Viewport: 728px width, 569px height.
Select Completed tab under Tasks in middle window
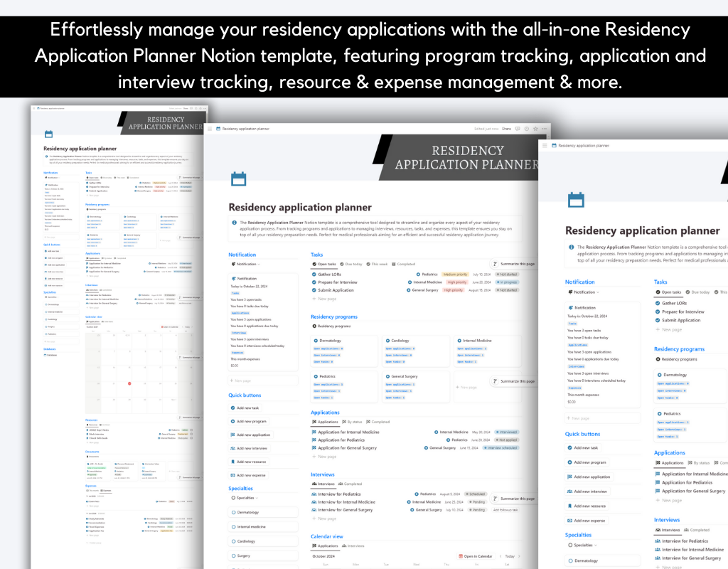click(404, 264)
